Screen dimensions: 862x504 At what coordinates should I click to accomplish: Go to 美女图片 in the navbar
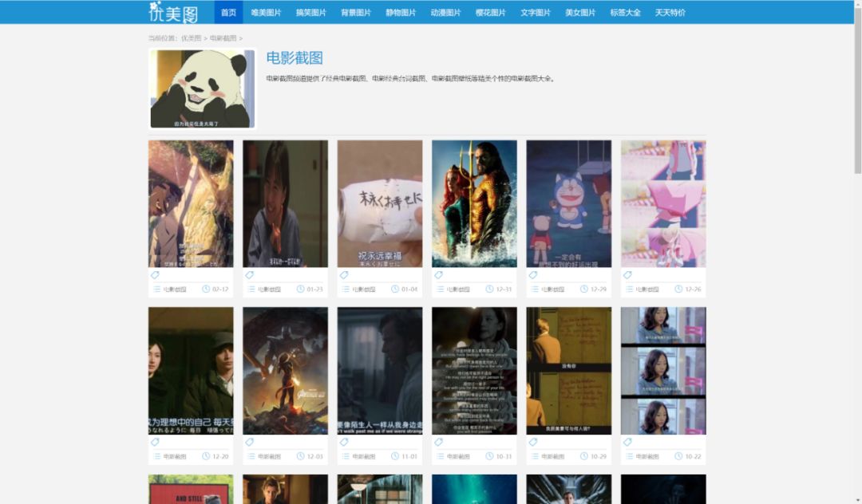580,12
